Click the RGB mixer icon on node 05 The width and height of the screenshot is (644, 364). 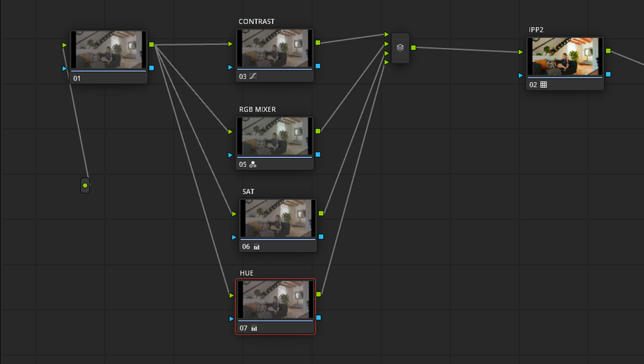[253, 164]
